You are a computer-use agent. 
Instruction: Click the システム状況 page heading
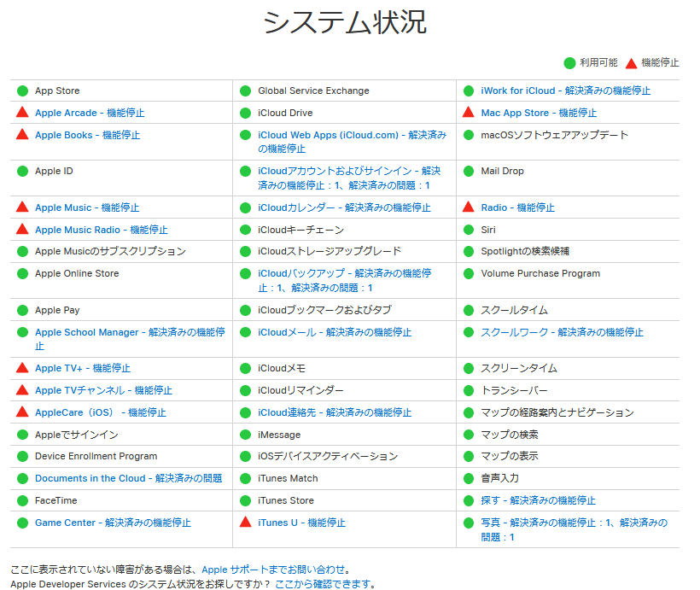point(345,22)
